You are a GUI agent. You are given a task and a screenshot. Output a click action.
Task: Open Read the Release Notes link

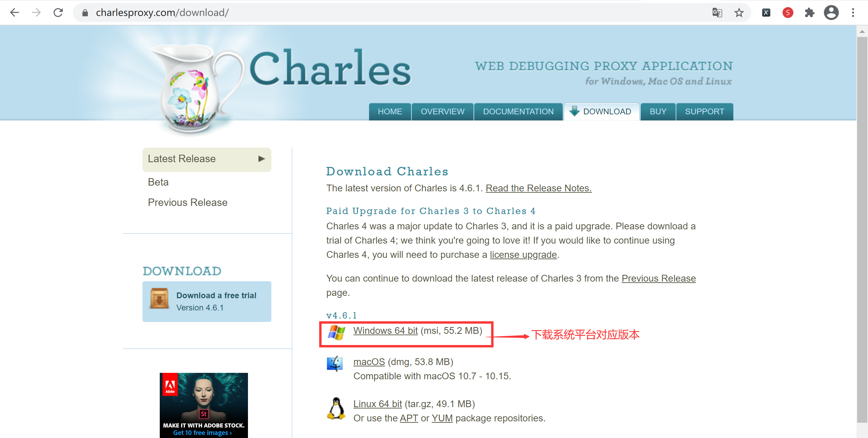click(538, 188)
